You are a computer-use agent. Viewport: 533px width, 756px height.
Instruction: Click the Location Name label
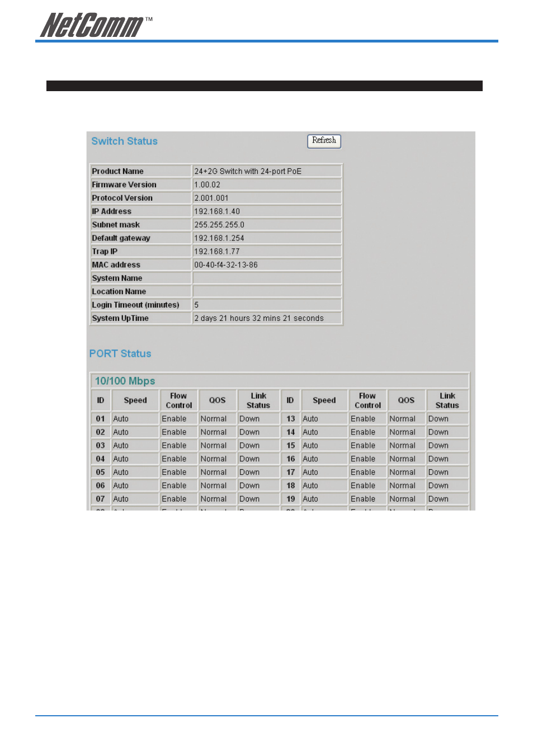click(119, 292)
